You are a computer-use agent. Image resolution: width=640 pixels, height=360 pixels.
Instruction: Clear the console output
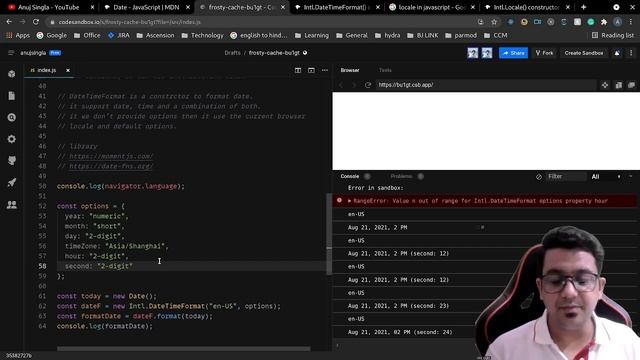tap(539, 177)
